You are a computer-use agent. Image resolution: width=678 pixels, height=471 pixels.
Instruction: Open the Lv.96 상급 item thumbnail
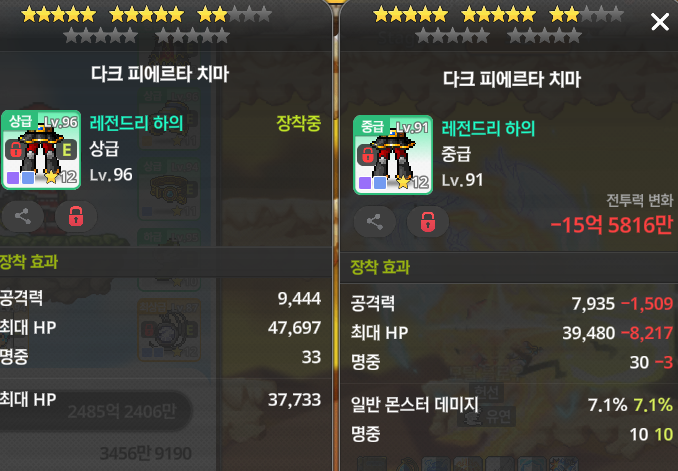[41, 150]
